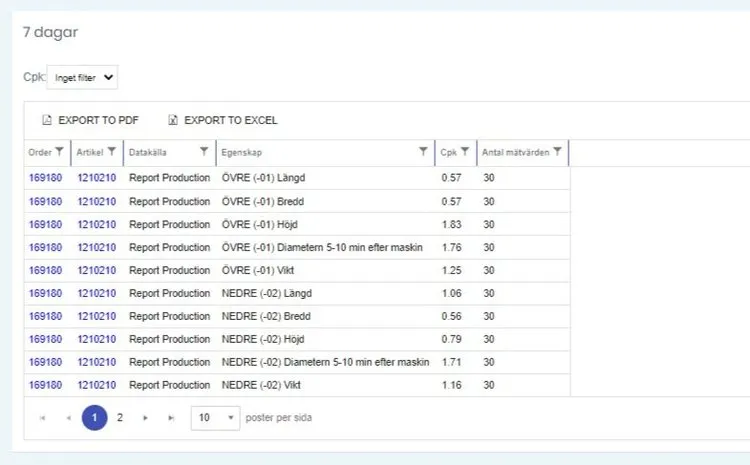Click Report Production in NEDRE (-02) Bredd row
This screenshot has height=465, width=750.
170,316
